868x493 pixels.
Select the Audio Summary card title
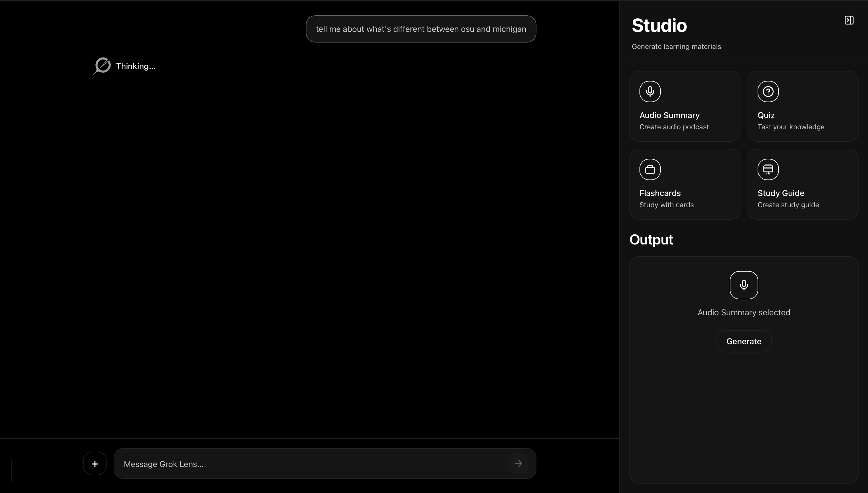click(669, 115)
